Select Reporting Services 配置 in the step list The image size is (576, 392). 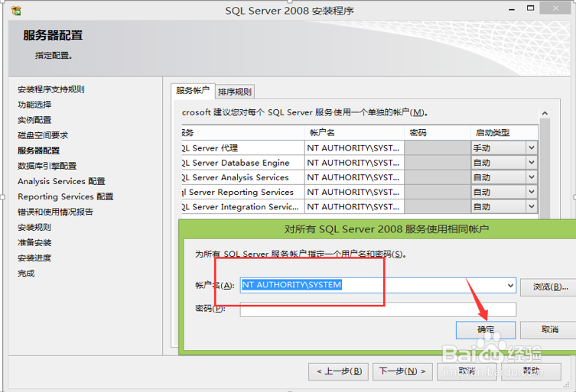click(x=65, y=197)
